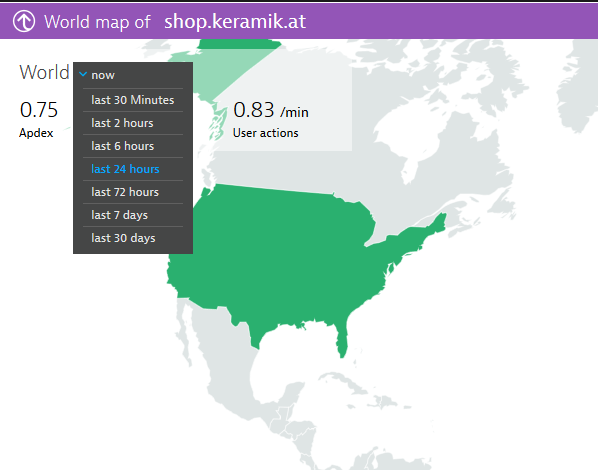Image resolution: width=598 pixels, height=470 pixels.
Task: Select Canada on the map
Action: (381, 168)
